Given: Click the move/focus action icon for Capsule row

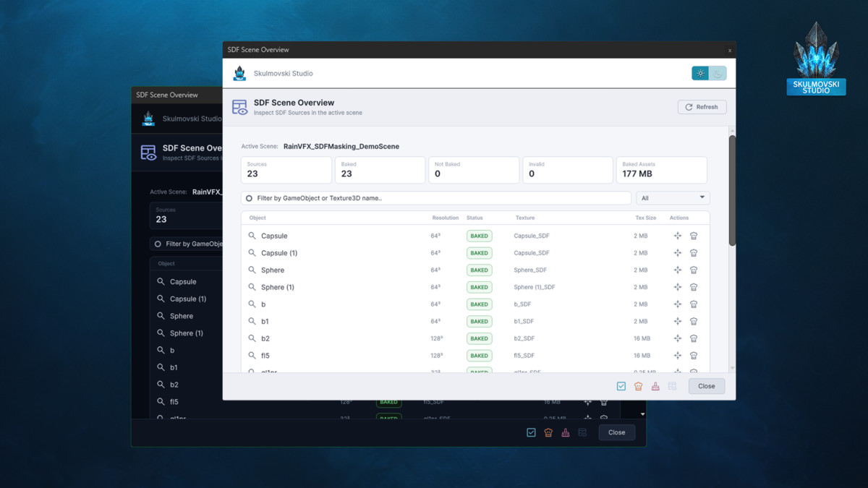Looking at the screenshot, I should (x=678, y=236).
